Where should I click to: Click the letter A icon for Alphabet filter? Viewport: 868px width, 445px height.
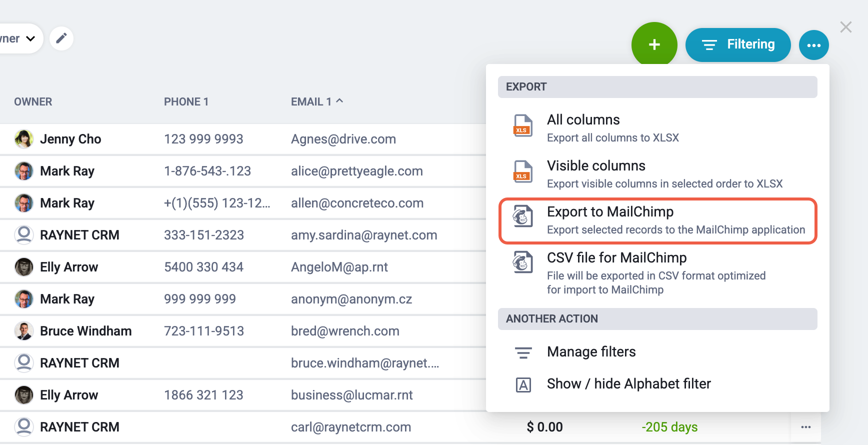click(523, 385)
